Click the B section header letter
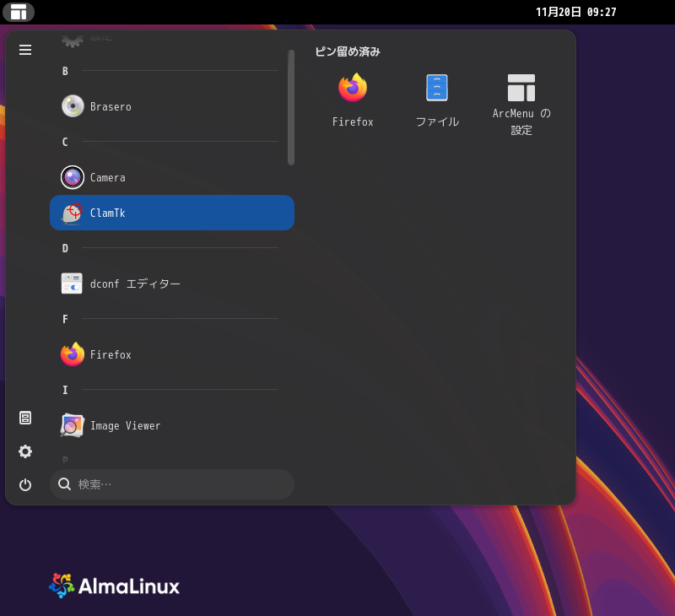This screenshot has width=675, height=616. click(65, 71)
